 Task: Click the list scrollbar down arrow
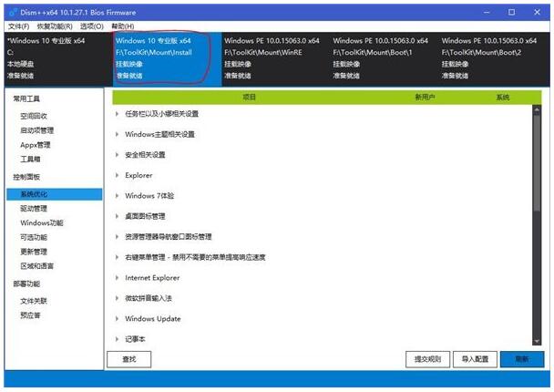click(x=537, y=341)
